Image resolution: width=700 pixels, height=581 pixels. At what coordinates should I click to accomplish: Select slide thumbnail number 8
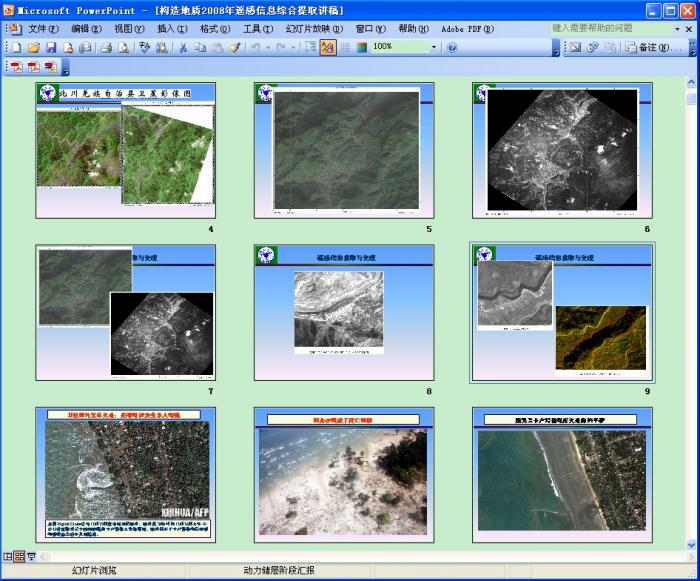[344, 312]
